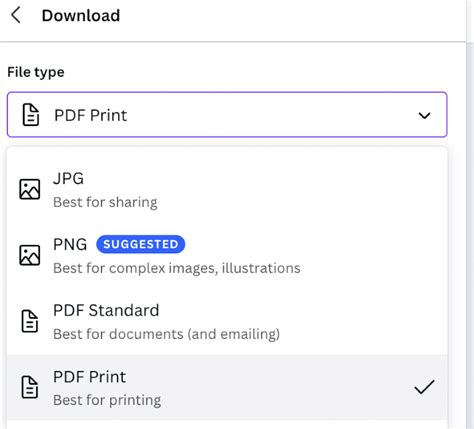Click the Download panel title

point(81,16)
